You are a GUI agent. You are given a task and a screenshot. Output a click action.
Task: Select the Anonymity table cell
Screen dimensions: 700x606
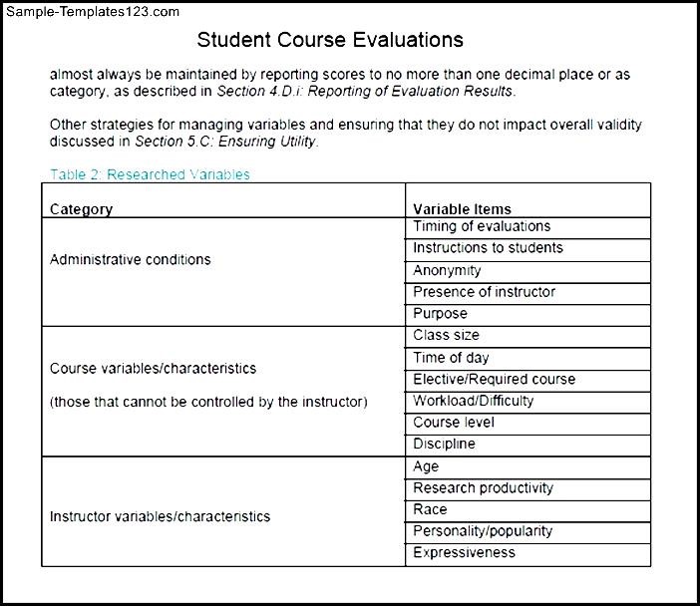pyautogui.click(x=447, y=270)
